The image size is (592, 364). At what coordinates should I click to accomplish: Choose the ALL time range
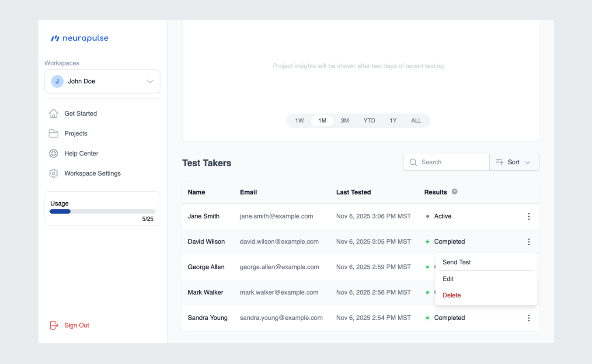click(x=416, y=121)
